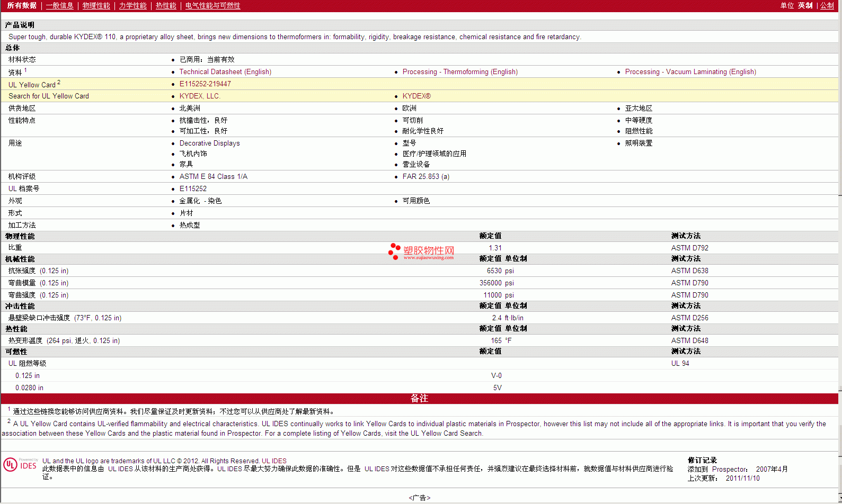
Task: Click the 5V flame rating
Action: coord(497,388)
